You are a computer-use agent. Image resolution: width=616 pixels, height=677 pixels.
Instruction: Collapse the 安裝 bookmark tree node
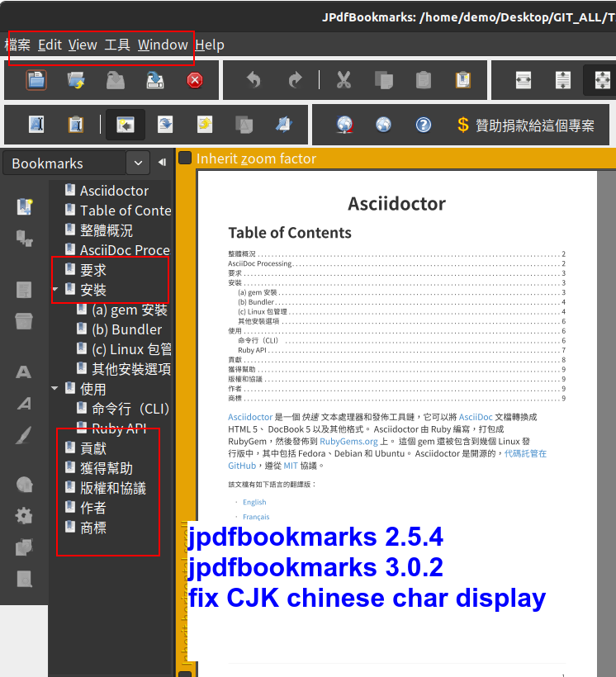pyautogui.click(x=54, y=289)
